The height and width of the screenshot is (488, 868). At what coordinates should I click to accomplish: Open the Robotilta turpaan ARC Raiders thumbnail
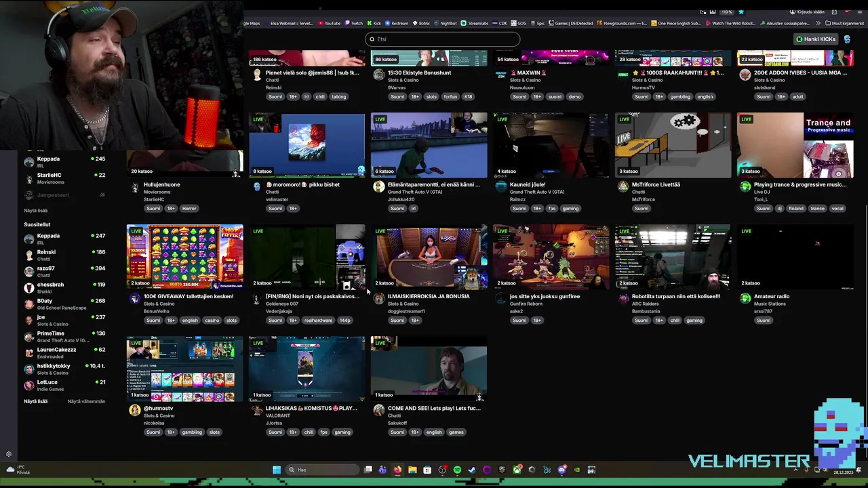coord(673,257)
